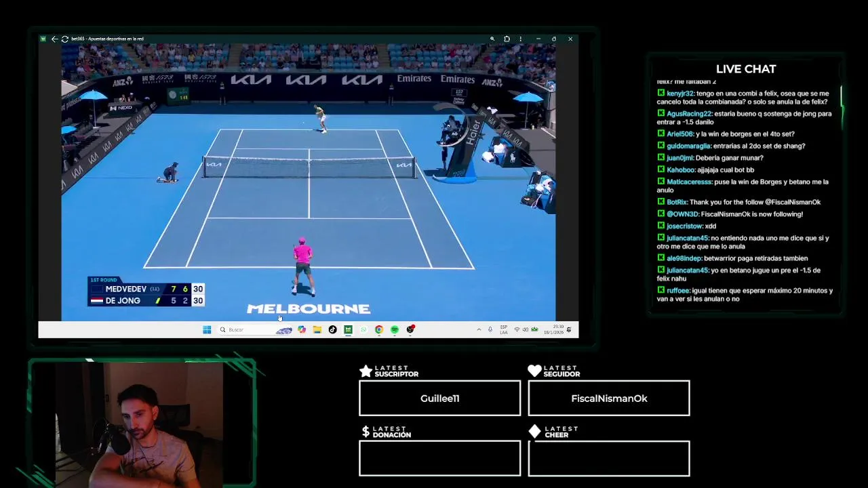Open the volume speaker tray icon
The image size is (868, 488).
coord(526,329)
